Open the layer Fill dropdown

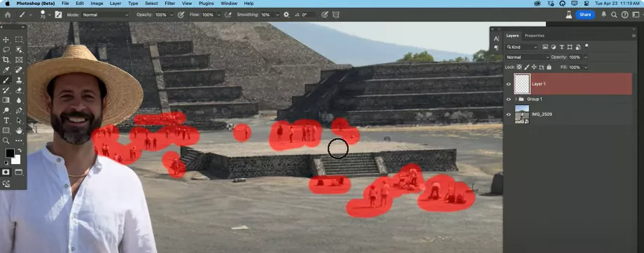[586, 67]
